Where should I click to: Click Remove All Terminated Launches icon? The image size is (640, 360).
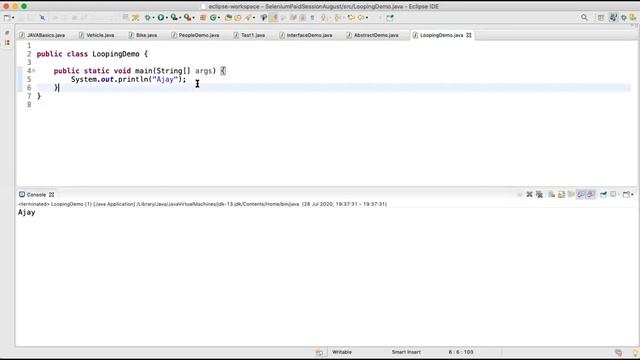click(540, 194)
